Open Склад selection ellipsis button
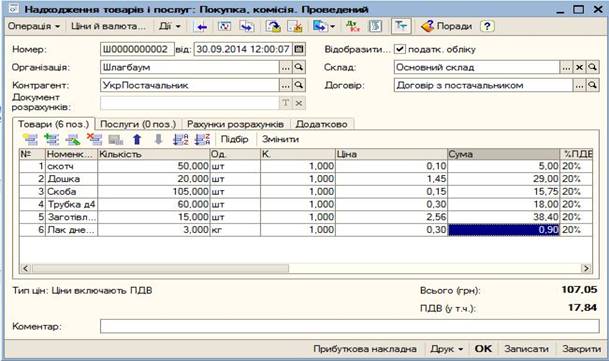This screenshot has height=361, width=609. 566,67
